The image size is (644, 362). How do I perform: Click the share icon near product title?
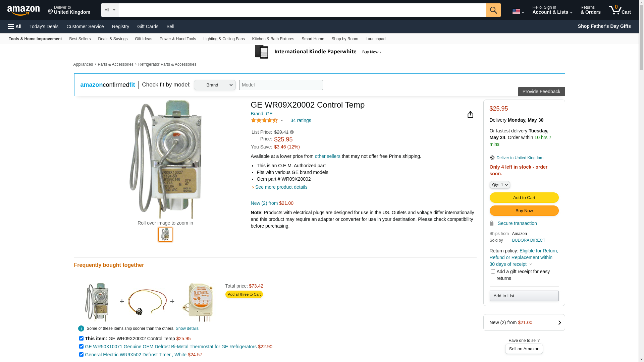pyautogui.click(x=470, y=115)
